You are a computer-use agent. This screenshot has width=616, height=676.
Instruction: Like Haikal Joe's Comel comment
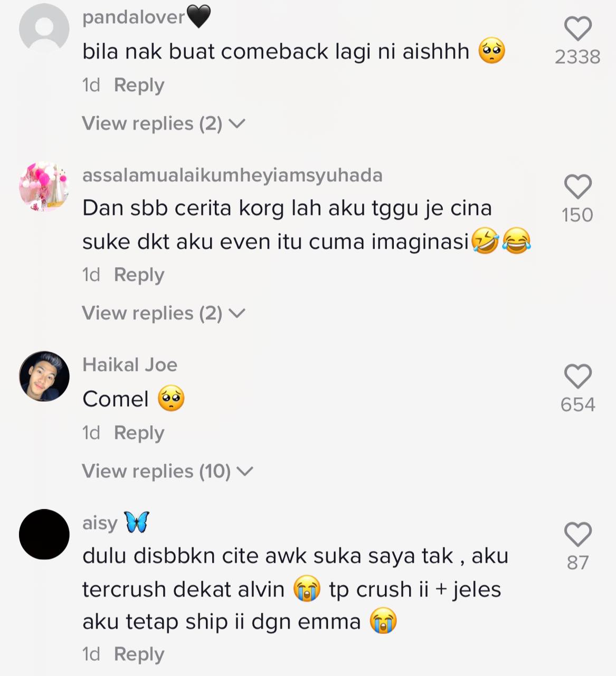578,376
